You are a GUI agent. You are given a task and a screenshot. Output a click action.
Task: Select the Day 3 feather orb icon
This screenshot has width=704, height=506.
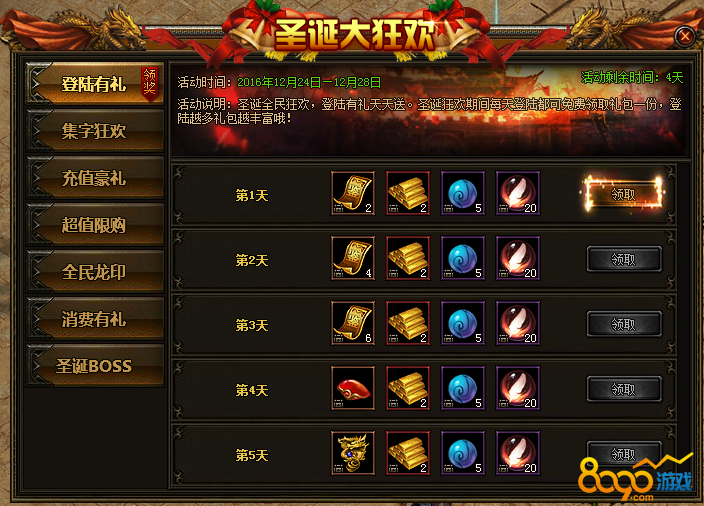[518, 323]
